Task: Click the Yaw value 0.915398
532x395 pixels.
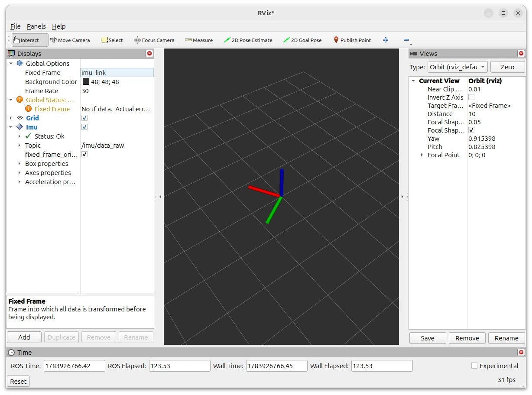Action: (482, 139)
